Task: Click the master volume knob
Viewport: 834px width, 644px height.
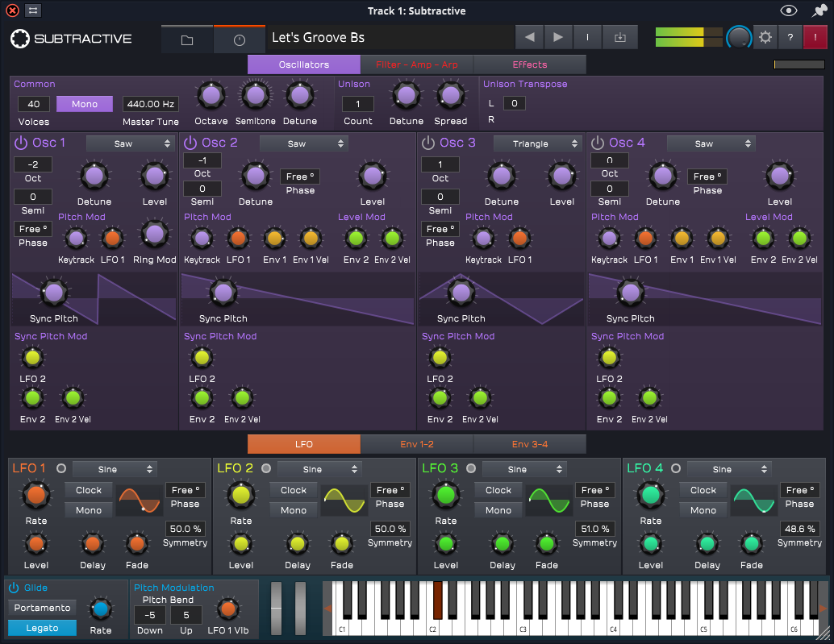Action: pyautogui.click(x=739, y=37)
